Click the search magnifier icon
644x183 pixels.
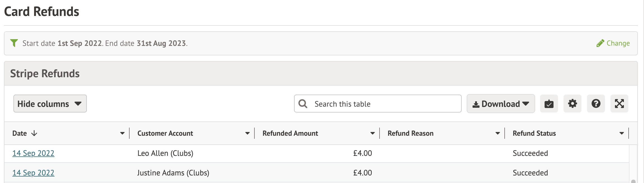tap(303, 104)
